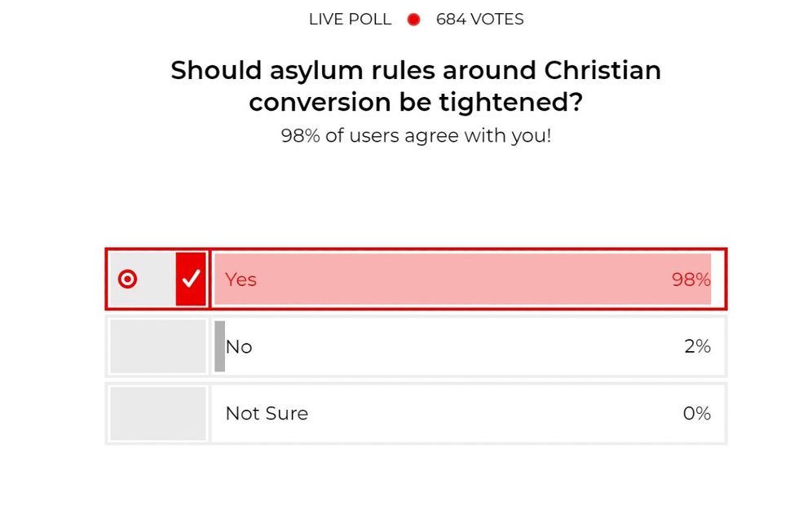Click the 2% label on the No row

click(x=698, y=346)
